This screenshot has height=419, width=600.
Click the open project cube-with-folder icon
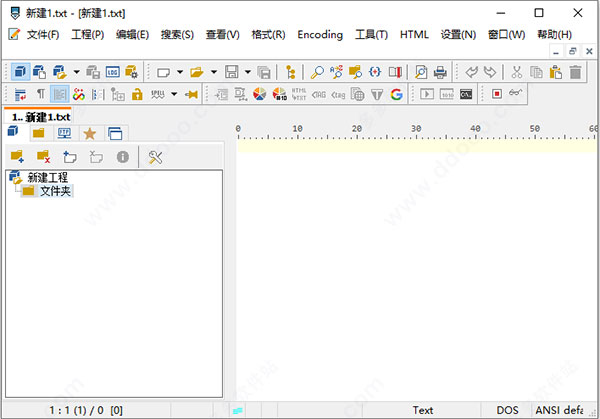(x=60, y=72)
